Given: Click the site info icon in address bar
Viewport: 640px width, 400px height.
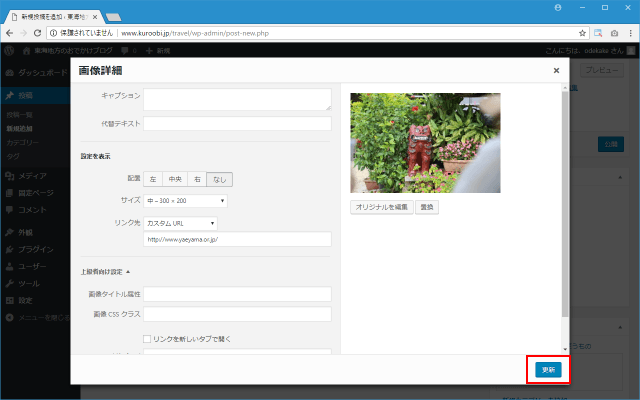Looking at the screenshot, I should click(x=53, y=33).
